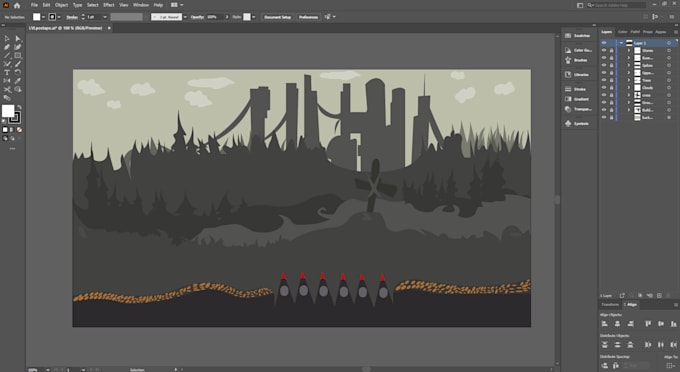Select the Type tool
The width and height of the screenshot is (680, 372).
pos(7,72)
